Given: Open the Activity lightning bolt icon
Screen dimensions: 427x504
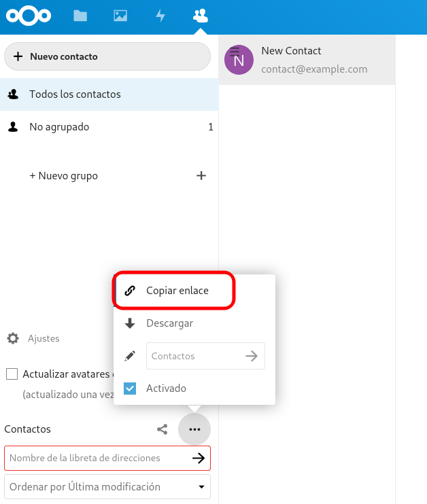Looking at the screenshot, I should point(160,16).
